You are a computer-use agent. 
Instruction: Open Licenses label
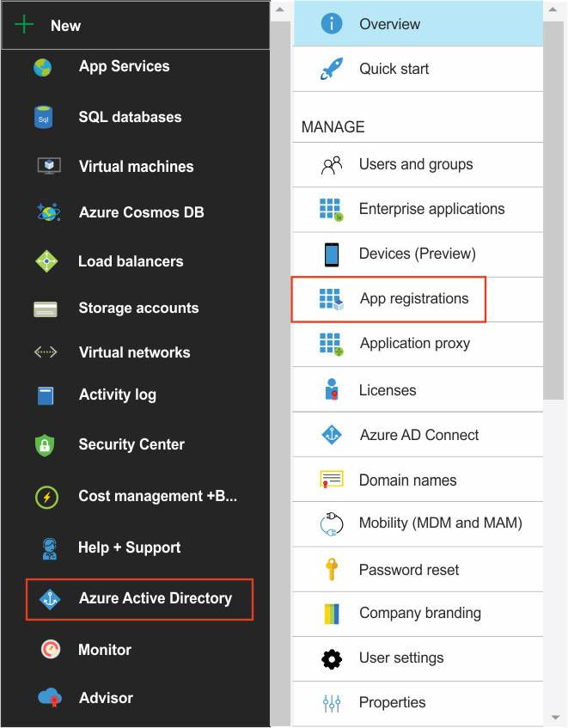tap(388, 390)
